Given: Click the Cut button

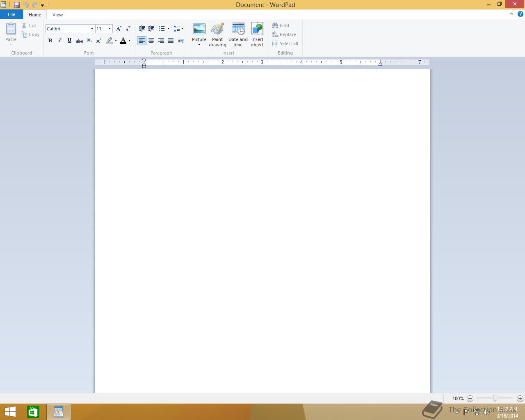Looking at the screenshot, I should tap(29, 25).
